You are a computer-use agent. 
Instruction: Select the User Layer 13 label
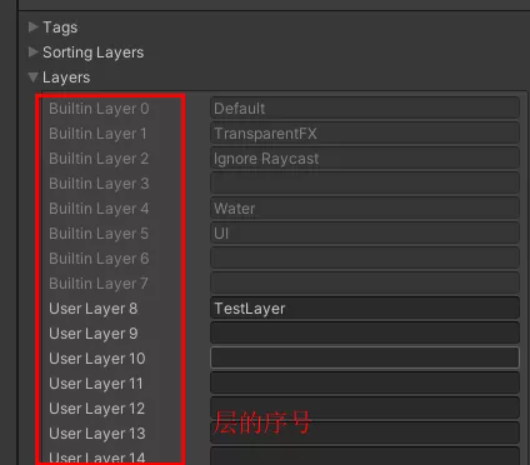pyautogui.click(x=97, y=434)
